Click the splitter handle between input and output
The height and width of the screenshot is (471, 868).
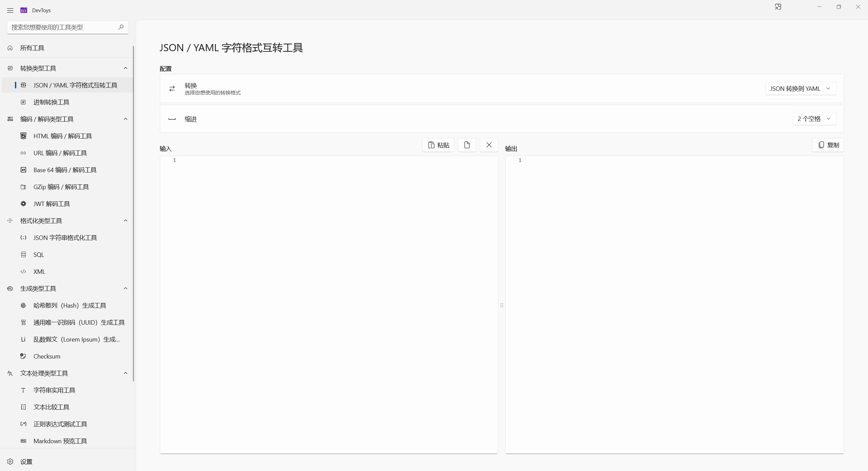point(501,305)
